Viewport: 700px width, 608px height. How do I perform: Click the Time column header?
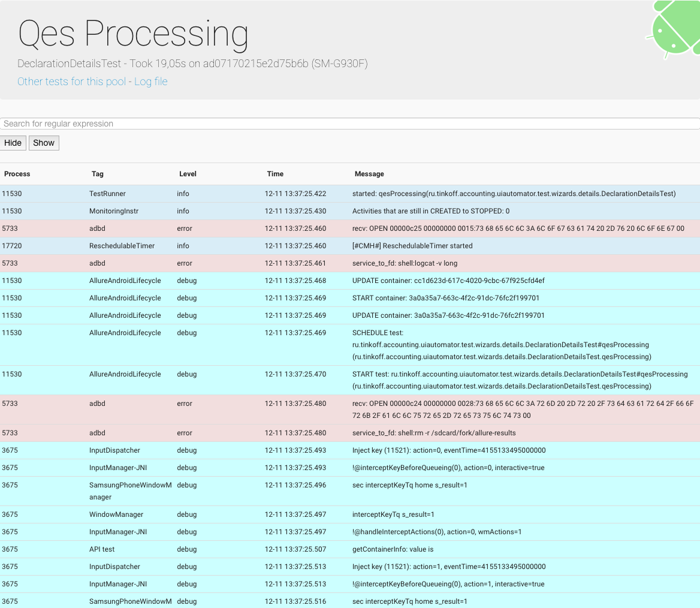275,174
